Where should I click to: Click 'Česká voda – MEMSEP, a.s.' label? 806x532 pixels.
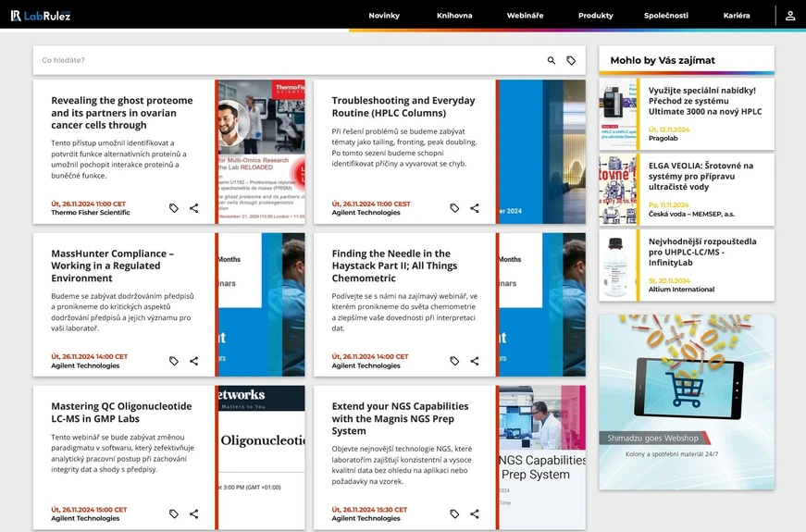tap(691, 214)
